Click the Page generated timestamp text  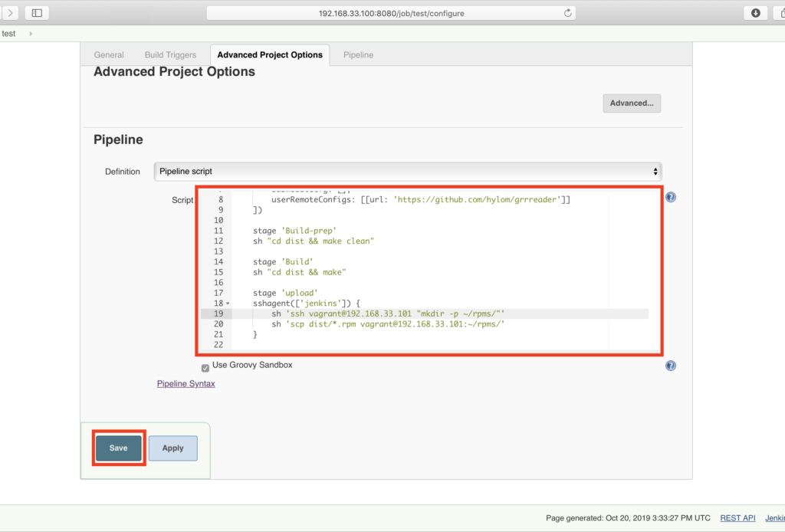click(628, 518)
